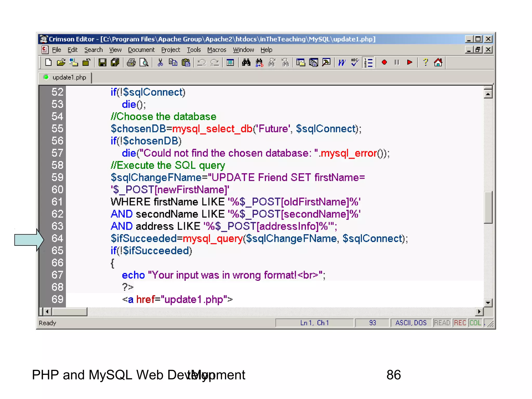Click '//Execute the SQL query' comment
Viewport: 532px width, 399px height.
[x=168, y=165]
